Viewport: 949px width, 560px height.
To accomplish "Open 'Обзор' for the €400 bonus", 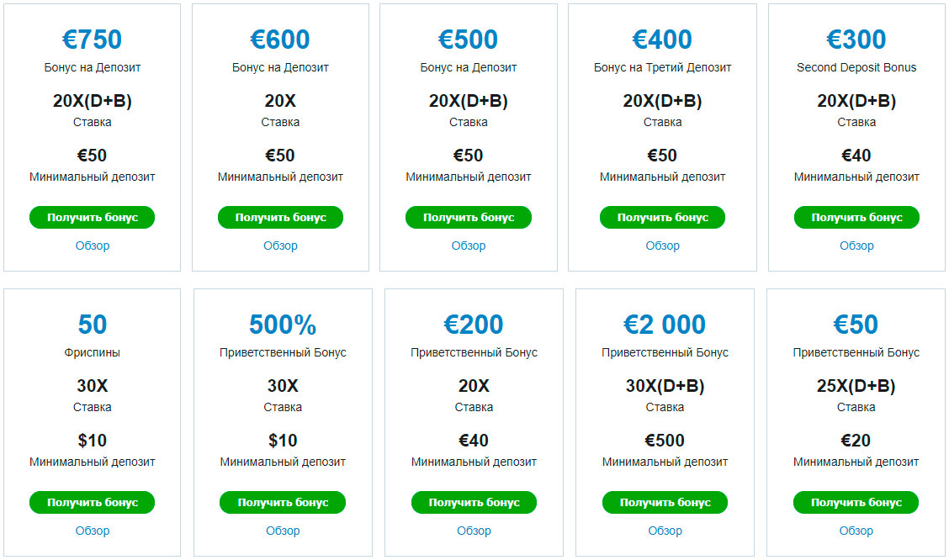I will [x=662, y=246].
